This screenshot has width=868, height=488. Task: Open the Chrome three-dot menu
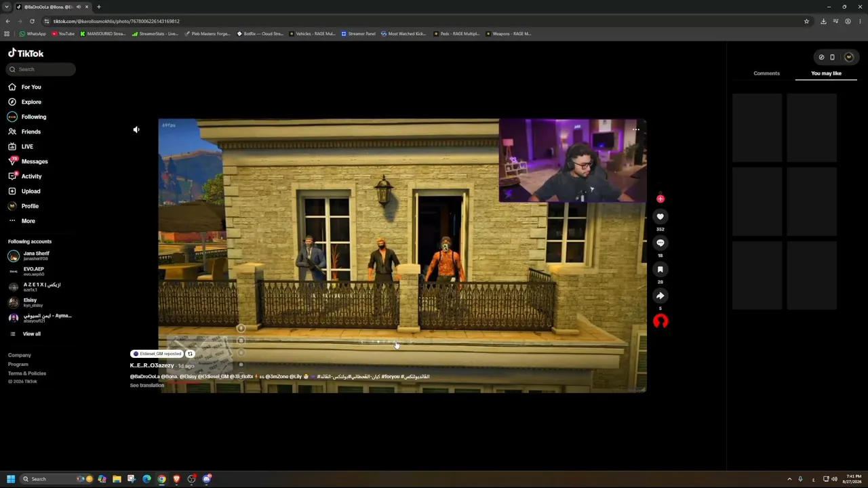tap(859, 21)
